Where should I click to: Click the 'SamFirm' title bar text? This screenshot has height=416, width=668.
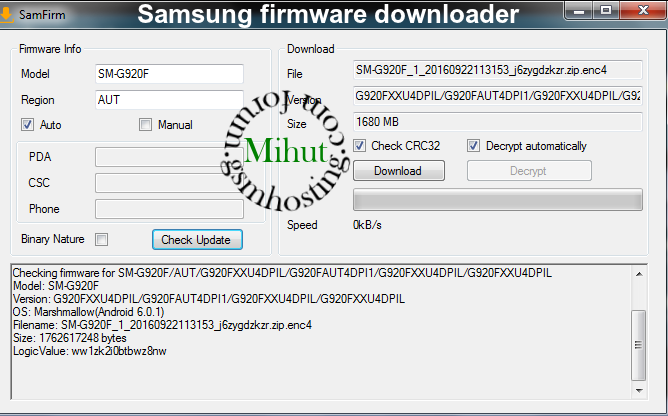click(x=42, y=15)
